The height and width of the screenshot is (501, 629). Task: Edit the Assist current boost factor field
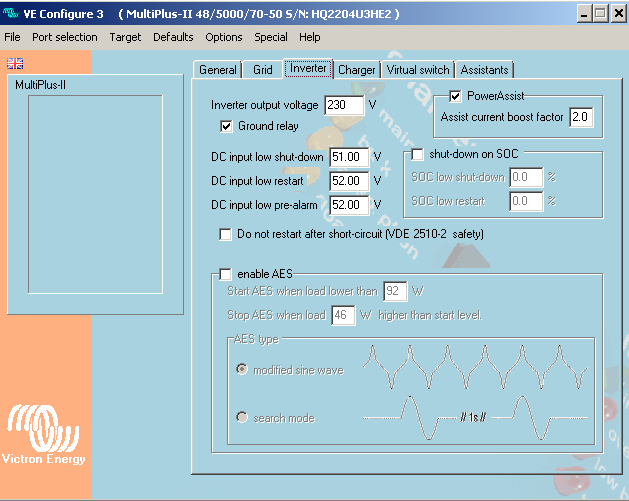581,117
